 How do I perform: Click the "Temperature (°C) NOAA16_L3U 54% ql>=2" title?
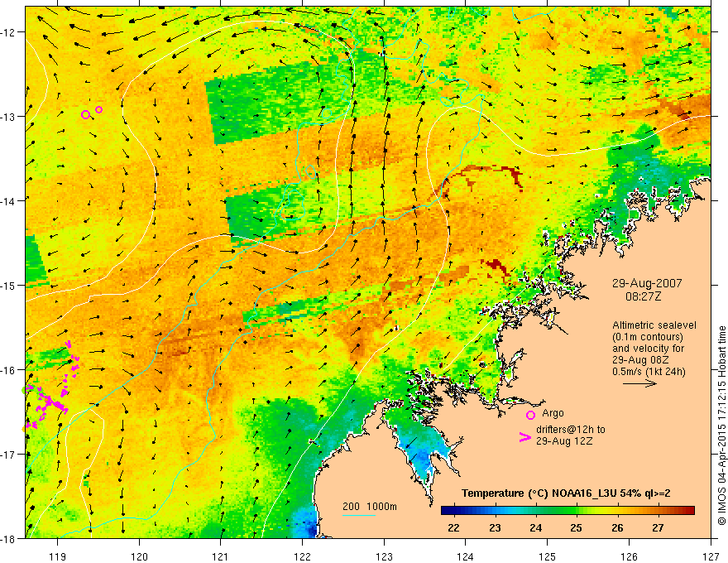[566, 493]
